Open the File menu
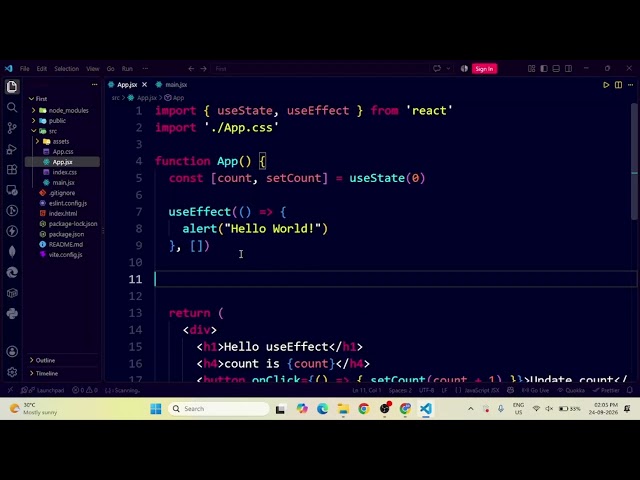This screenshot has height=480, width=640. [24, 69]
